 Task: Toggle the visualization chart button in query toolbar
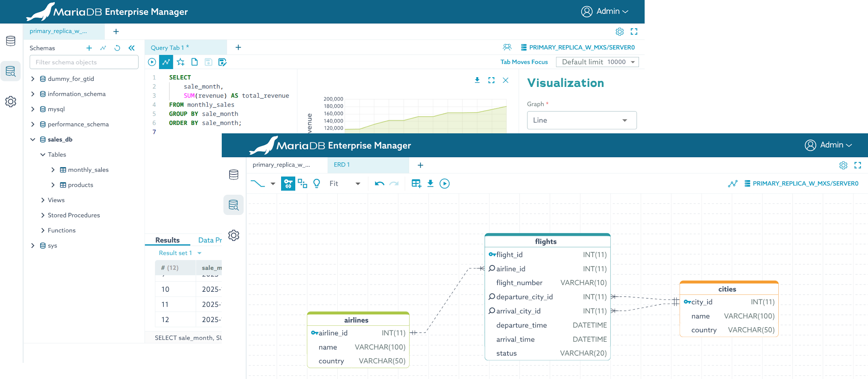[166, 62]
